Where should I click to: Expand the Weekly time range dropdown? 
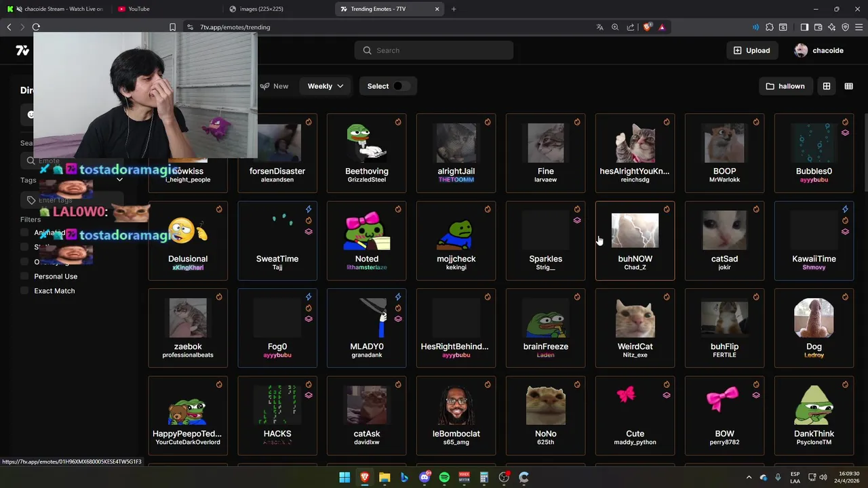325,86
